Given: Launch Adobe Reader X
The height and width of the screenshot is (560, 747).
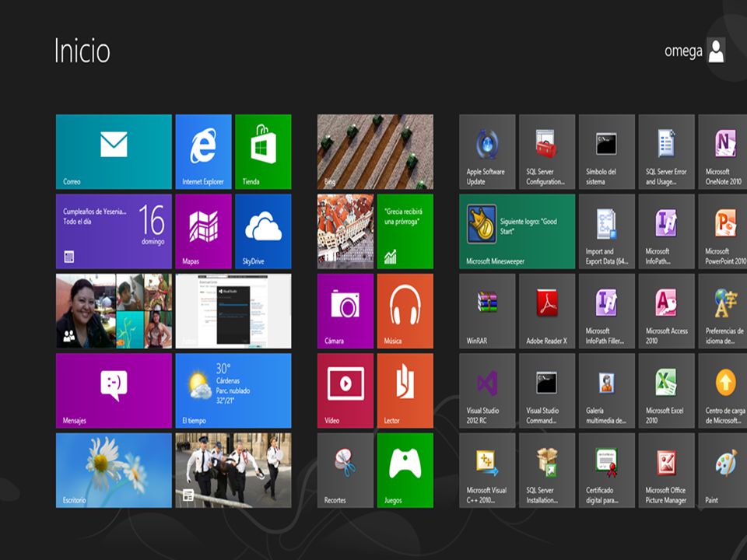Looking at the screenshot, I should coord(547,310).
